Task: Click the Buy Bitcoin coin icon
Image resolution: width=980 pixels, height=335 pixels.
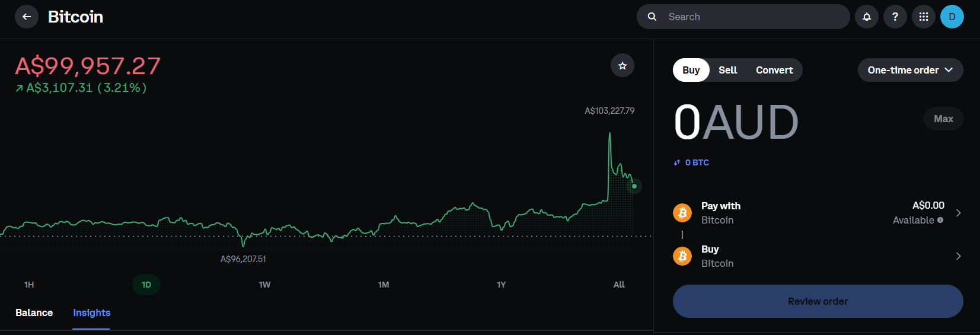Action: 682,256
